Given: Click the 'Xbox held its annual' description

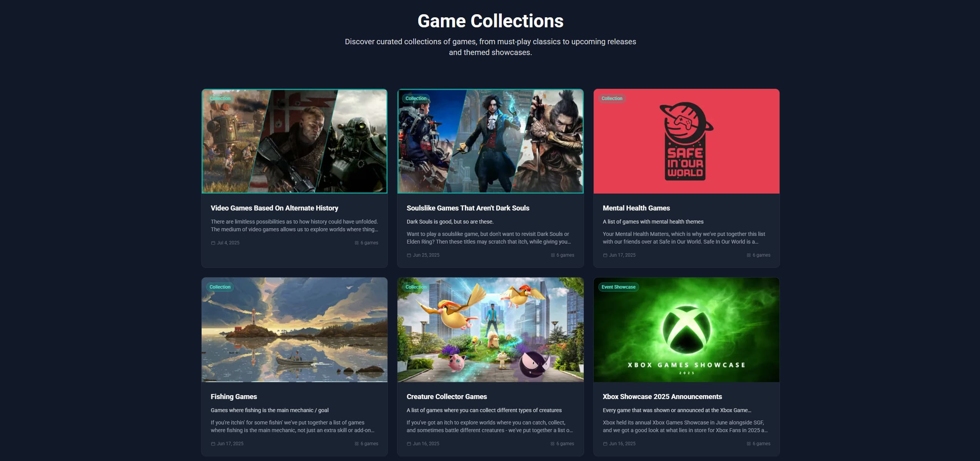Looking at the screenshot, I should coord(685,426).
